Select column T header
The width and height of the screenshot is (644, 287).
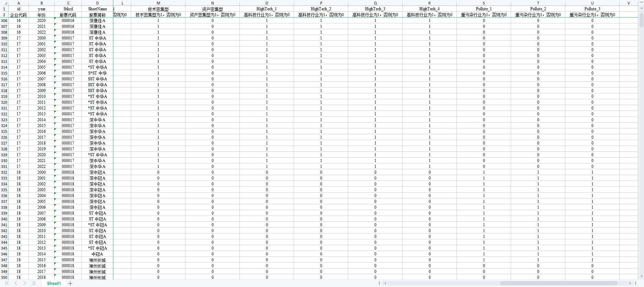538,3
